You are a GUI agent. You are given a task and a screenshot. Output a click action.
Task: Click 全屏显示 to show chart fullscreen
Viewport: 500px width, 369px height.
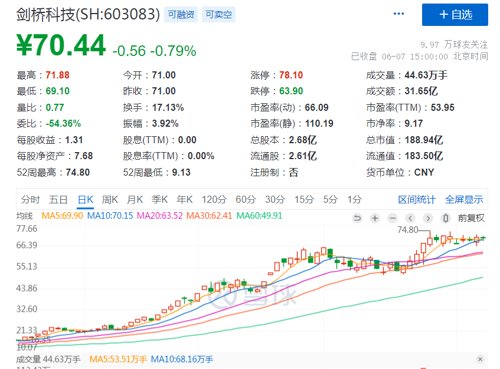(464, 200)
